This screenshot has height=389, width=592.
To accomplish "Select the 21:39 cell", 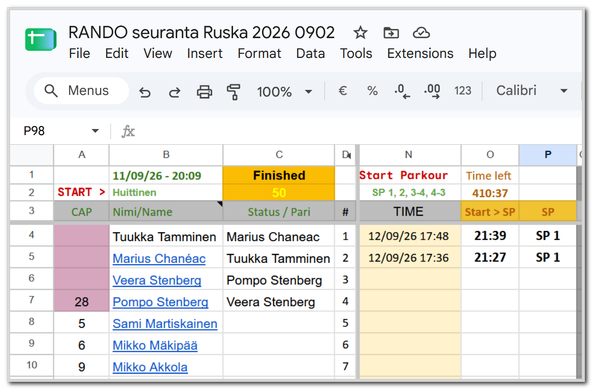I will pyautogui.click(x=490, y=236).
